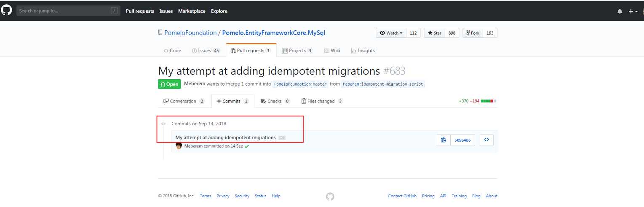Viewport: 644px width, 207px height.
Task: Switch to the Code tab
Action: (x=172, y=51)
